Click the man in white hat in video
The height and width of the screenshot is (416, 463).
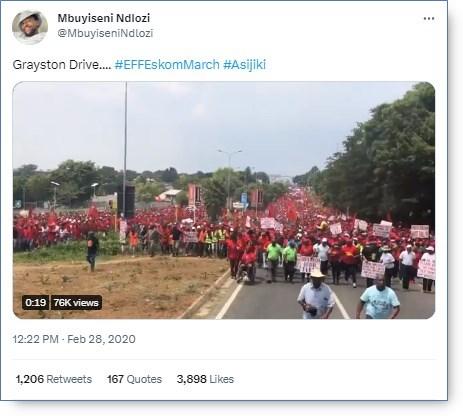click(315, 294)
